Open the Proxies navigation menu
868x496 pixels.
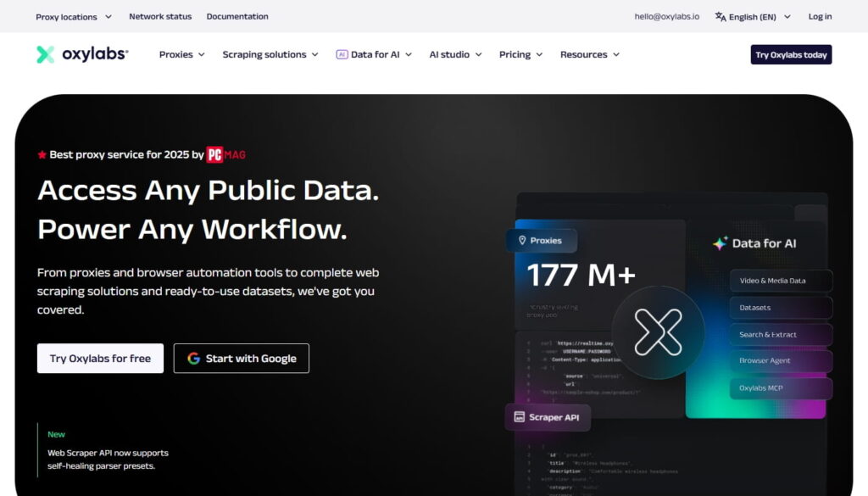pos(181,54)
